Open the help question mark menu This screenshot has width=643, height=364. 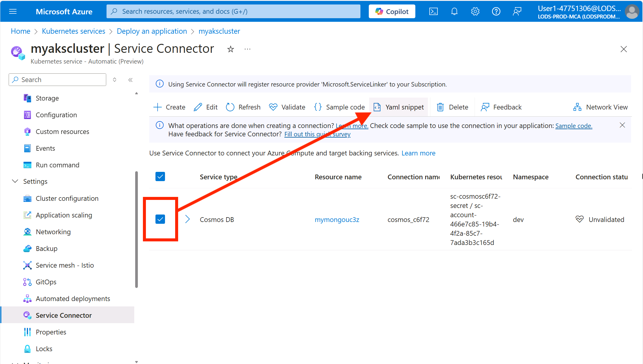coord(496,11)
